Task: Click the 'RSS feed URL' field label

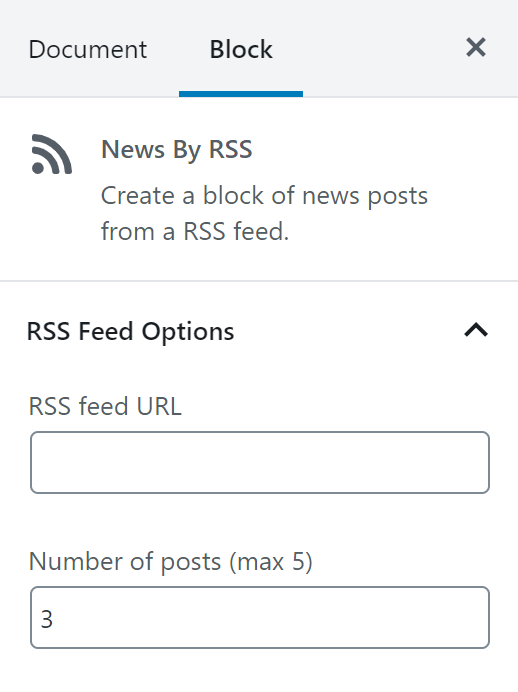Action: coord(105,406)
